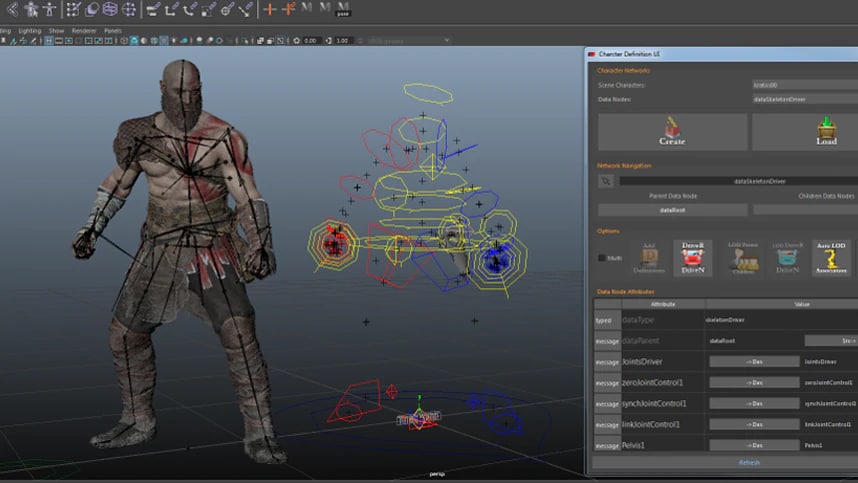Viewport: 858px width, 483px height.
Task: Open the Data Nodes dropdown
Action: (x=802, y=99)
